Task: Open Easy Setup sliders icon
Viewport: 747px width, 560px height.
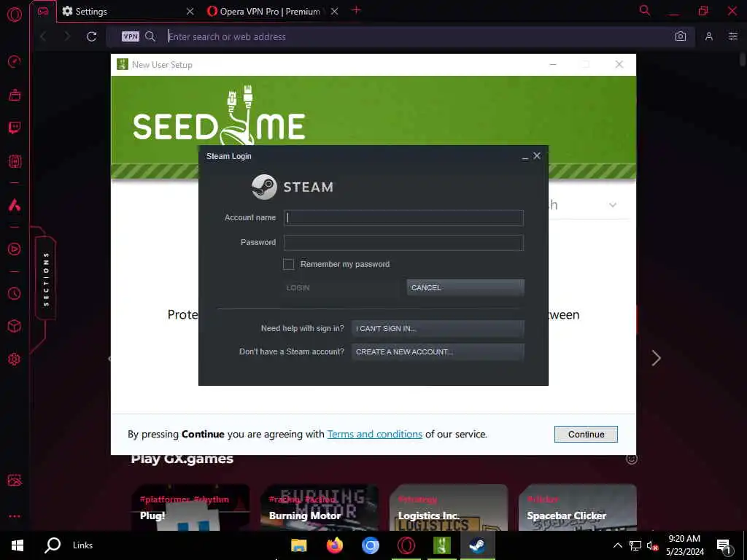Action: pyautogui.click(x=732, y=36)
